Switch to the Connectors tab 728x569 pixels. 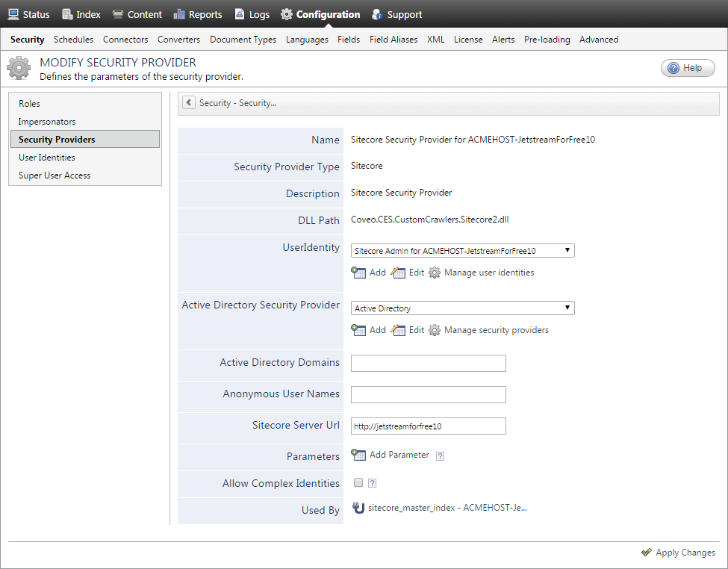click(125, 39)
